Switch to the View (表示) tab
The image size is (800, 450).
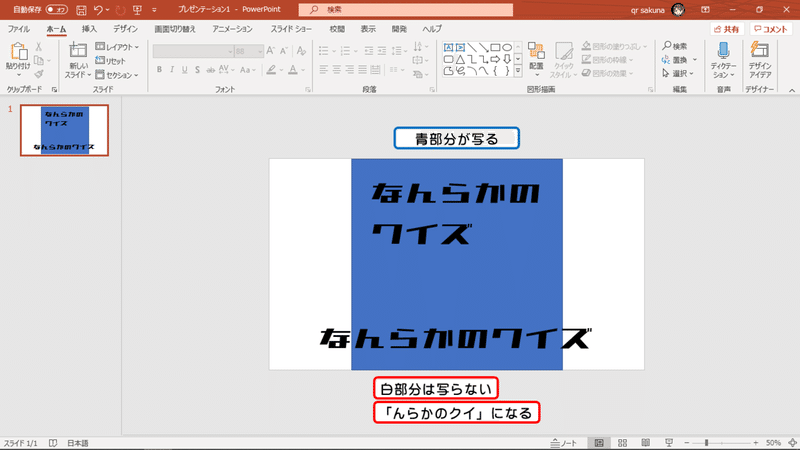point(368,29)
